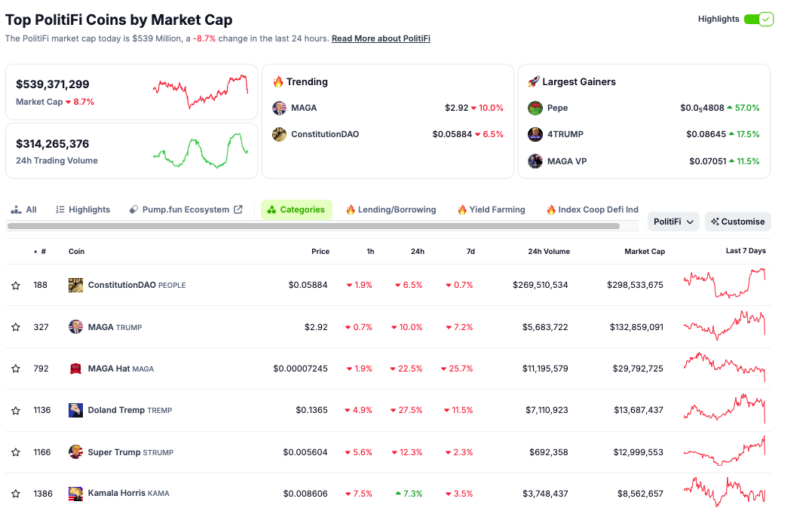The height and width of the screenshot is (514, 812).
Task: Click the Largest Gainers rocket icon
Action: point(534,81)
